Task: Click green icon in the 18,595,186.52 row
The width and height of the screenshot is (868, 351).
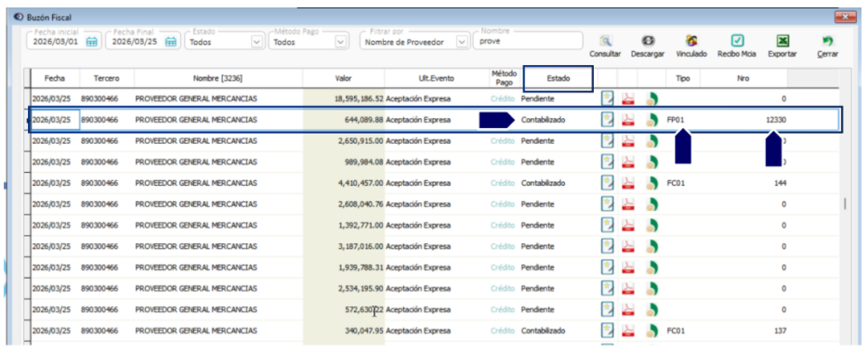Action: tap(651, 99)
